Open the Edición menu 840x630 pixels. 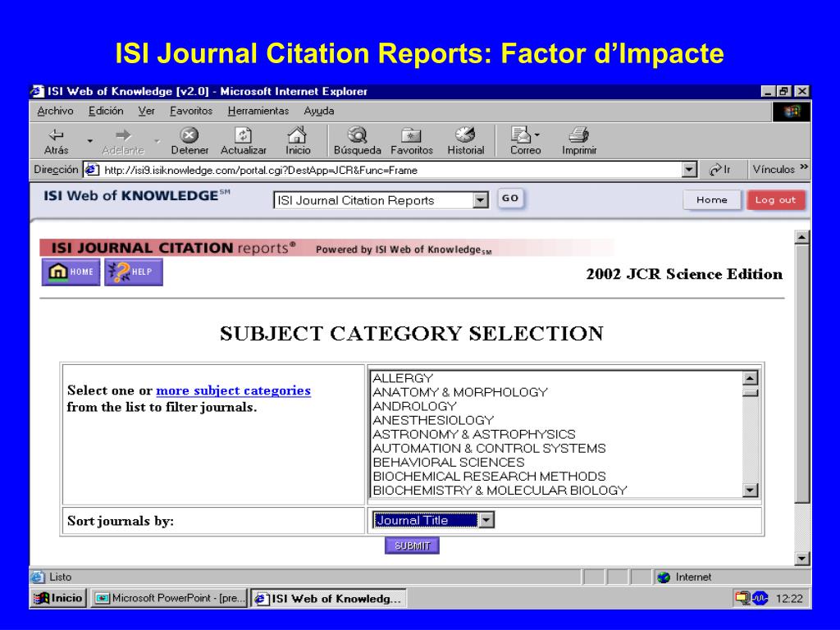pos(106,111)
